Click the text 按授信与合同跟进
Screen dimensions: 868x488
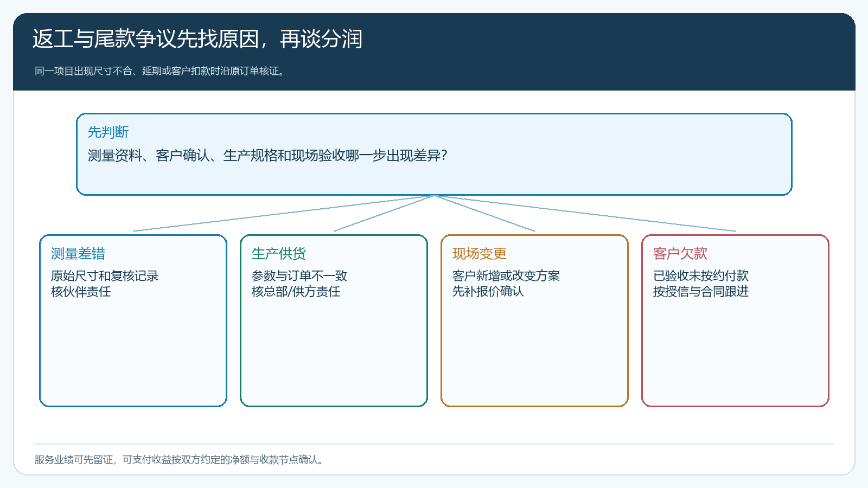pyautogui.click(x=701, y=292)
